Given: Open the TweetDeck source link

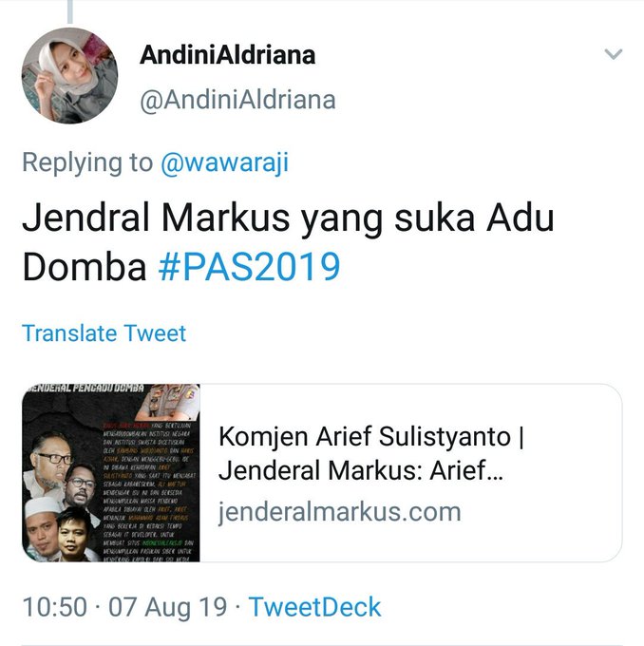Looking at the screenshot, I should coord(314,607).
